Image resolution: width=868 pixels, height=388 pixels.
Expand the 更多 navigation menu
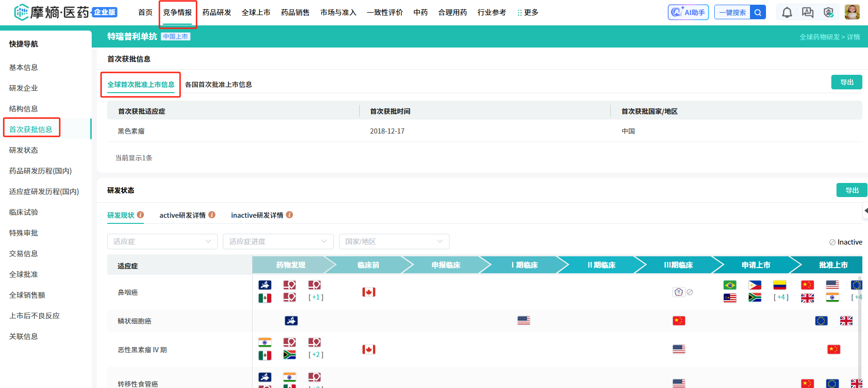pos(528,13)
